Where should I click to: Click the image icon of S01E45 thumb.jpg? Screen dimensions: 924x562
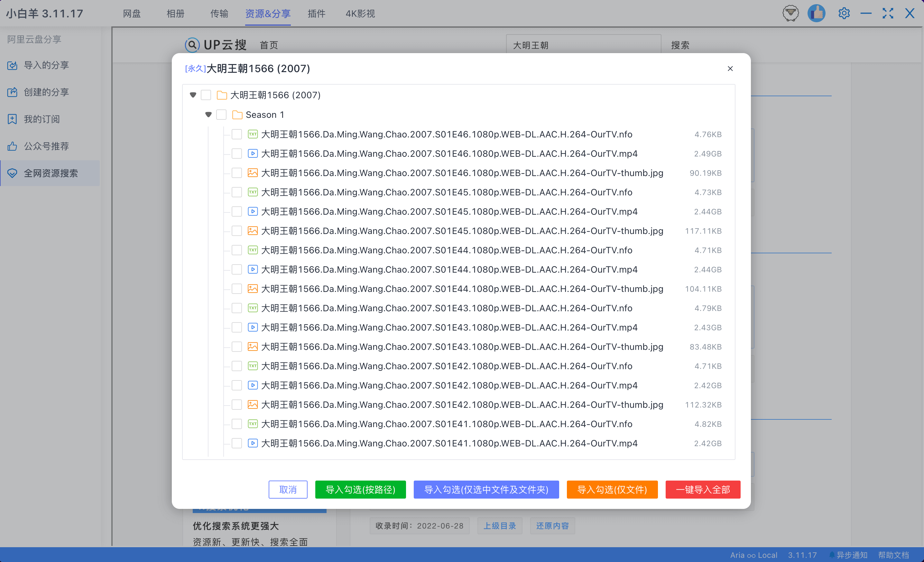[253, 231]
